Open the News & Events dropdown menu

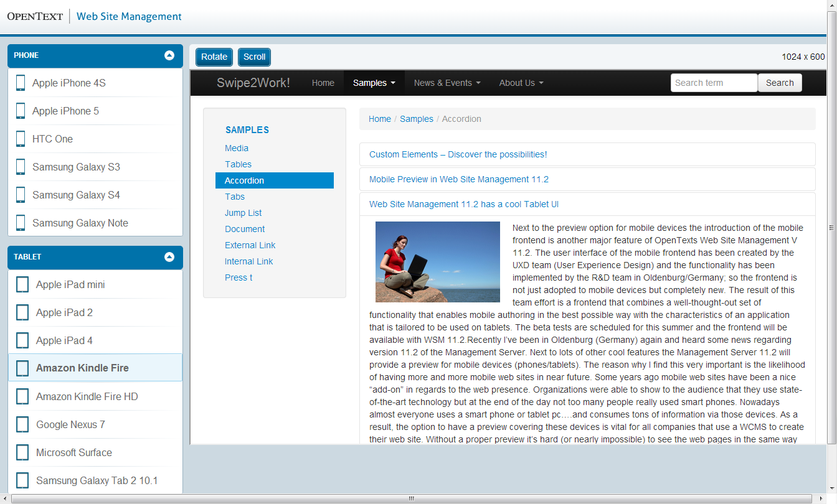[447, 83]
